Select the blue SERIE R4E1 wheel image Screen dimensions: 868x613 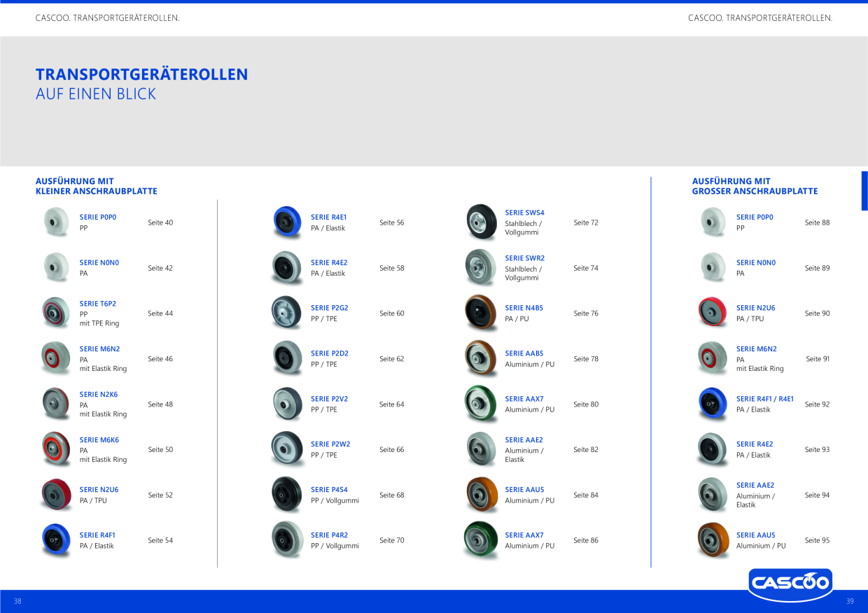tap(287, 223)
